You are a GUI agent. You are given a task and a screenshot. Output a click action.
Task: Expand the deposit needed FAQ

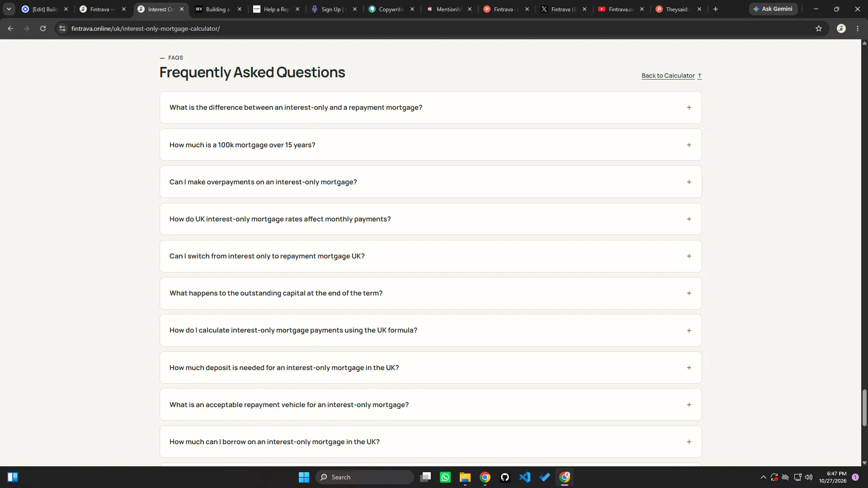pyautogui.click(x=430, y=367)
